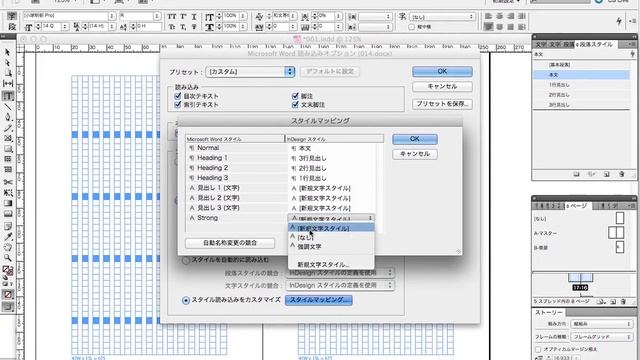Viewport: 640px width, 360px height.
Task: Select the Note tool
Action: (x=7, y=226)
